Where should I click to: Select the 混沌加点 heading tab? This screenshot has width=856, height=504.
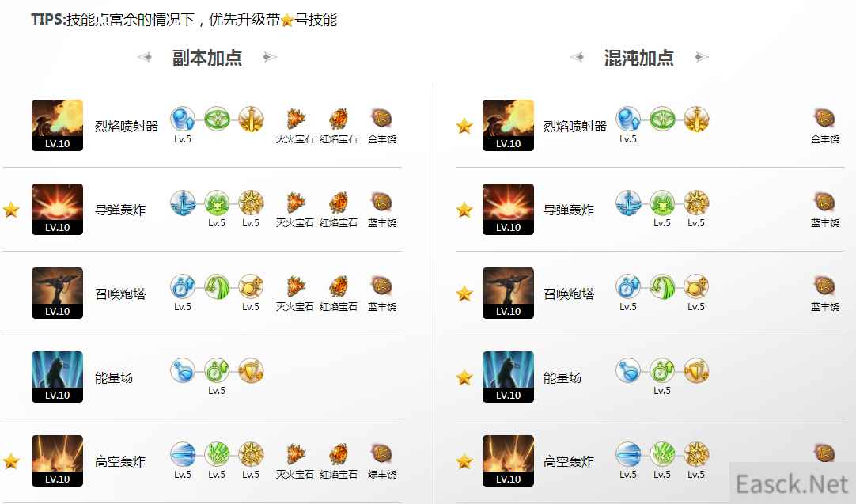tap(638, 57)
